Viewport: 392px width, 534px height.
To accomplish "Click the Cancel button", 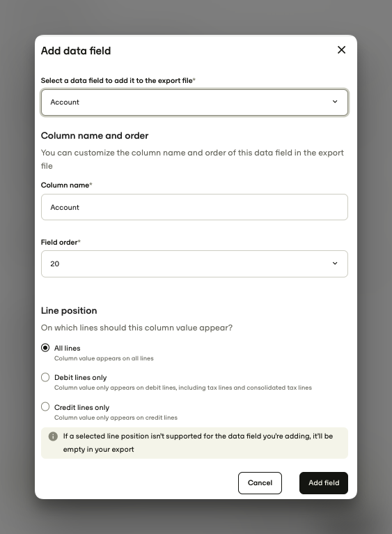I will [x=260, y=483].
